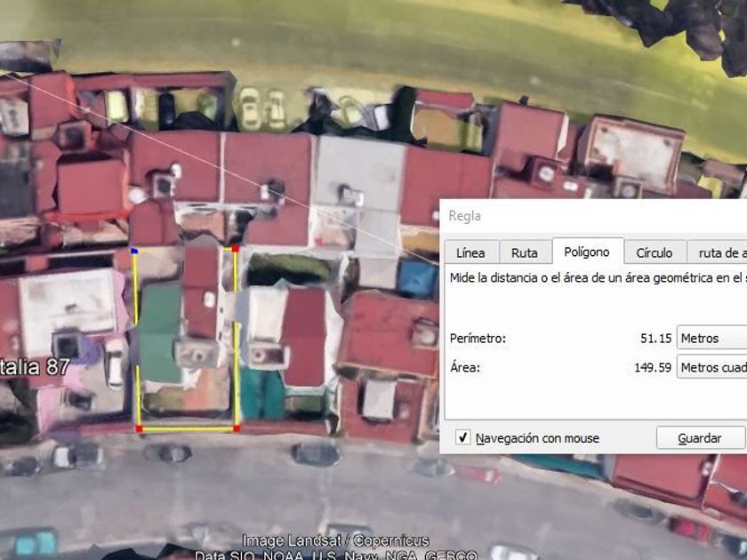This screenshot has height=560, width=747.
Task: Click the area value 149.59
Action: [x=652, y=368]
